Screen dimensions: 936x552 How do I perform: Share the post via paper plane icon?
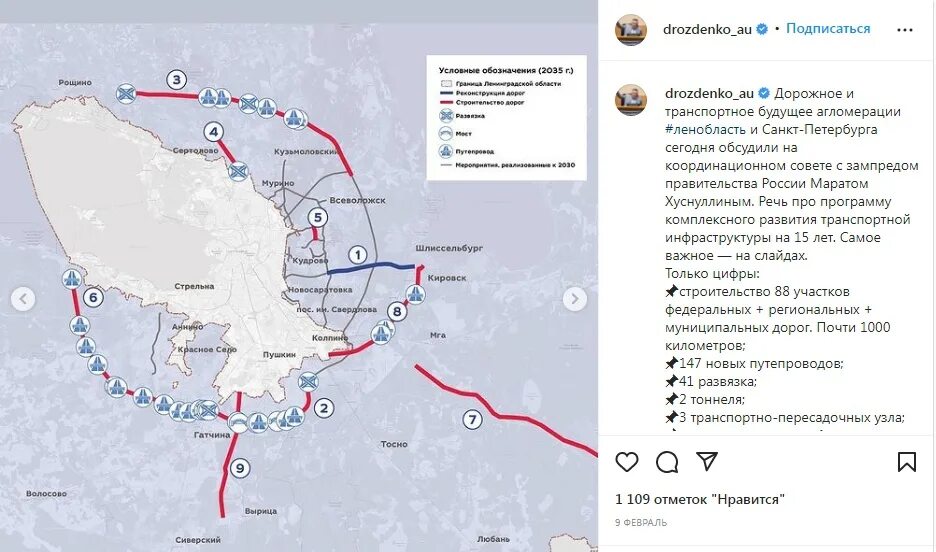(707, 461)
